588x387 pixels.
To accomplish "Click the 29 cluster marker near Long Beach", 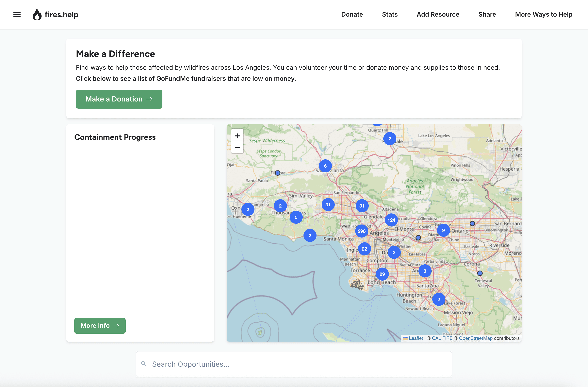I will coord(382,274).
